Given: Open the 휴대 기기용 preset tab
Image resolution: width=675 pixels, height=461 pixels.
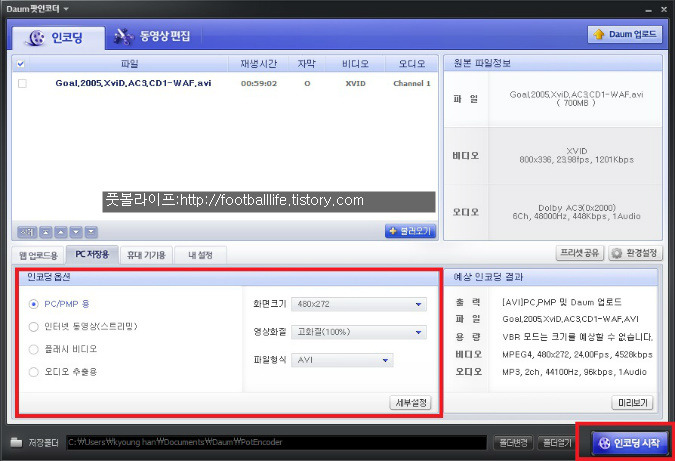Looking at the screenshot, I should (146, 255).
